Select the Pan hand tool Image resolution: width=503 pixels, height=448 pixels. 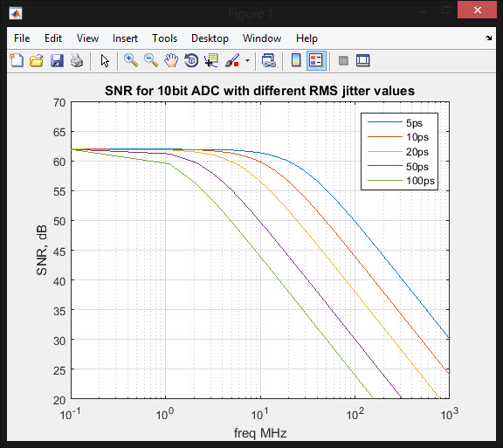click(x=171, y=60)
